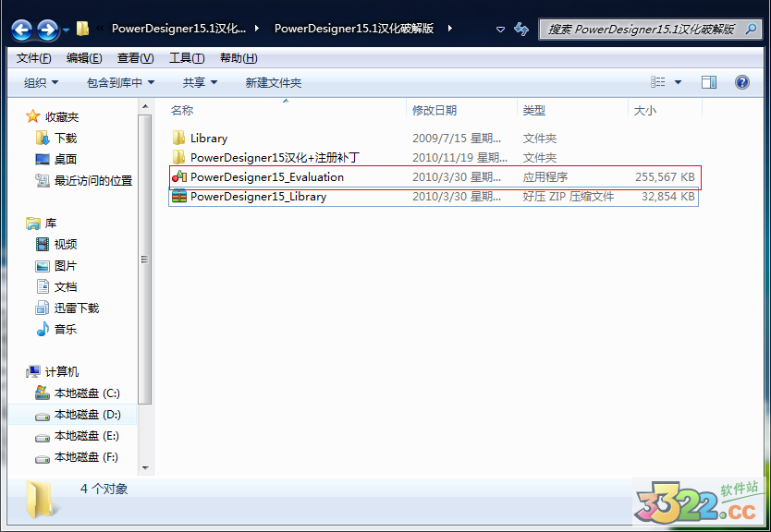Open 本地磁盘 (F:) drive
The width and height of the screenshot is (771, 532).
tap(86, 457)
